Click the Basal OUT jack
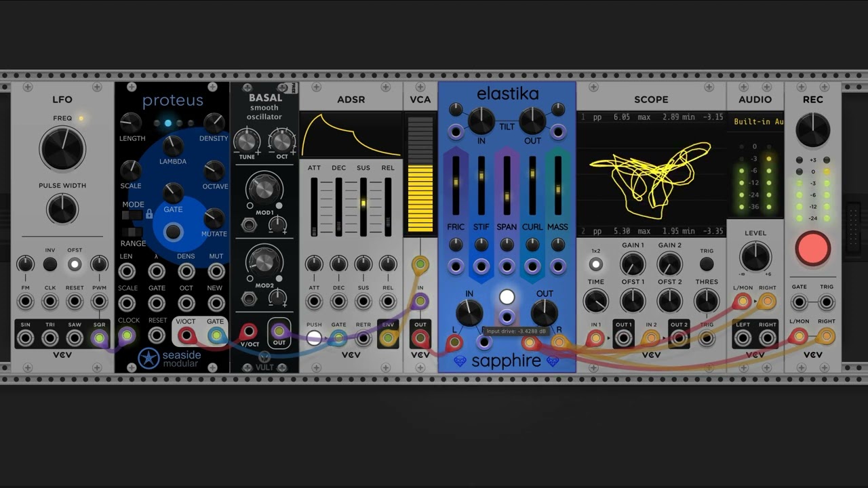Viewport: 868px width, 488px height. pos(279,331)
